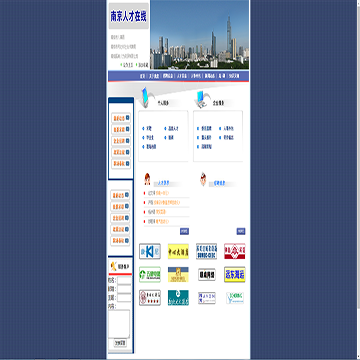Open the yellow-and-blue 远东 sponsor banner
The height and width of the screenshot is (360, 360).
tap(235, 274)
